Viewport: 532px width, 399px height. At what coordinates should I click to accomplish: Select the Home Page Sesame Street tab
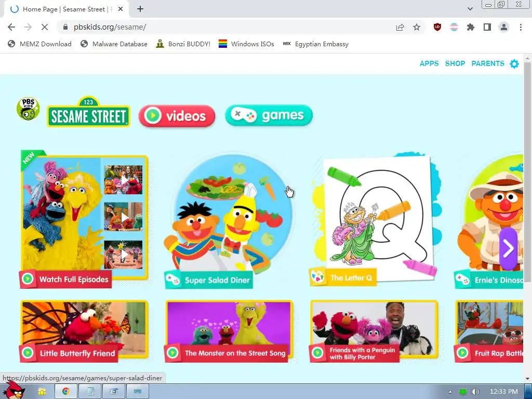click(66, 9)
